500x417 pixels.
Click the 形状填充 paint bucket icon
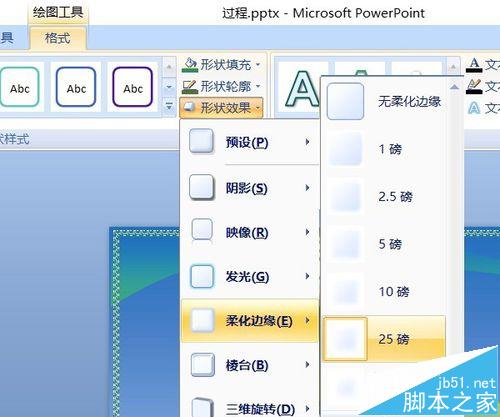point(190,65)
